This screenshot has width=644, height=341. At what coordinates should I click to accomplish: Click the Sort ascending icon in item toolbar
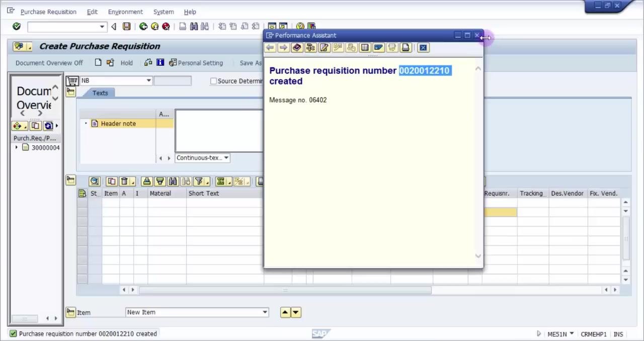pos(147,182)
